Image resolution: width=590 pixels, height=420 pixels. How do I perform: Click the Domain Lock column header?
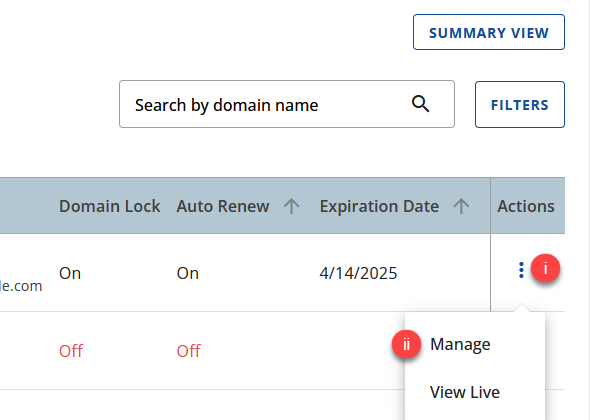(x=109, y=206)
